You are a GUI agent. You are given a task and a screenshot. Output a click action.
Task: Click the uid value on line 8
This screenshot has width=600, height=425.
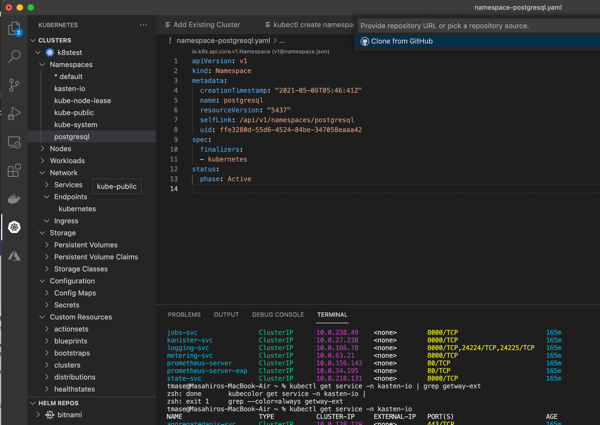coord(291,130)
